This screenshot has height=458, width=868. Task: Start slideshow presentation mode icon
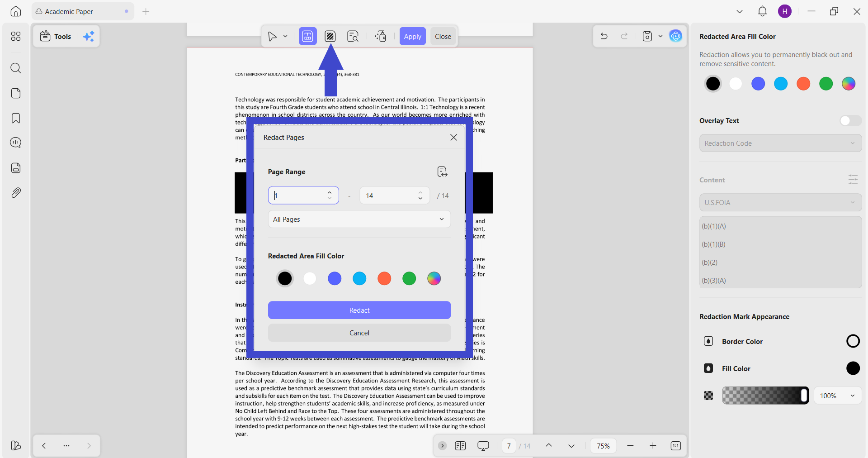pyautogui.click(x=483, y=446)
